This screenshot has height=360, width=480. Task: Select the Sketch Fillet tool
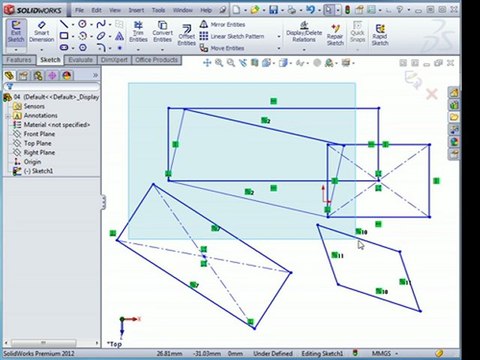coord(101,48)
